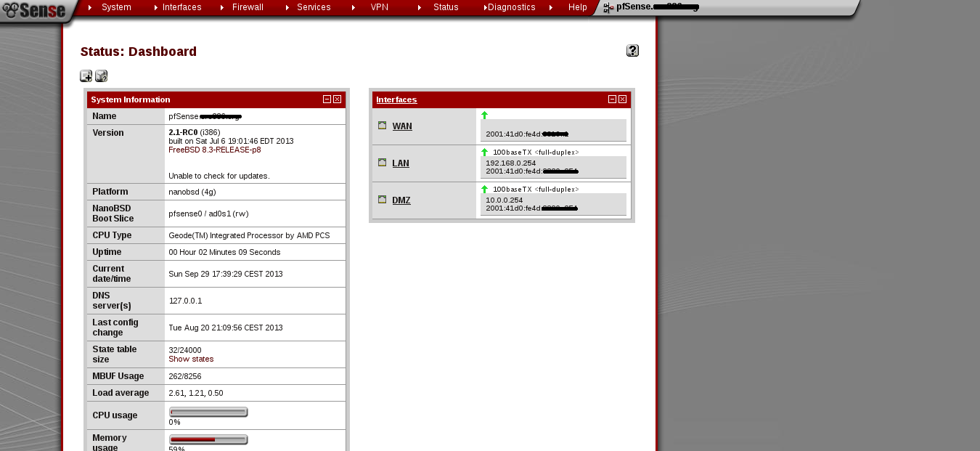This screenshot has height=451, width=980.
Task: Close the System Information widget
Action: click(x=337, y=99)
